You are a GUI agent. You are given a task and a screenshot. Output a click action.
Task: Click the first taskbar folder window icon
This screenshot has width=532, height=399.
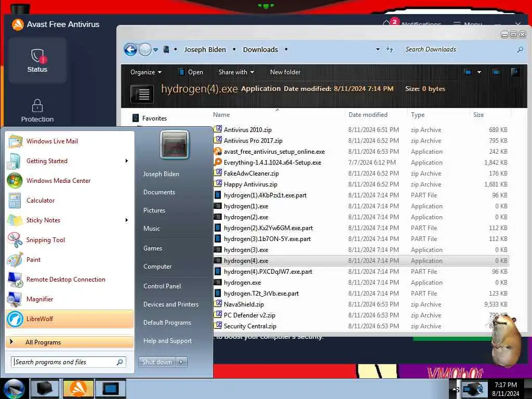click(x=45, y=389)
